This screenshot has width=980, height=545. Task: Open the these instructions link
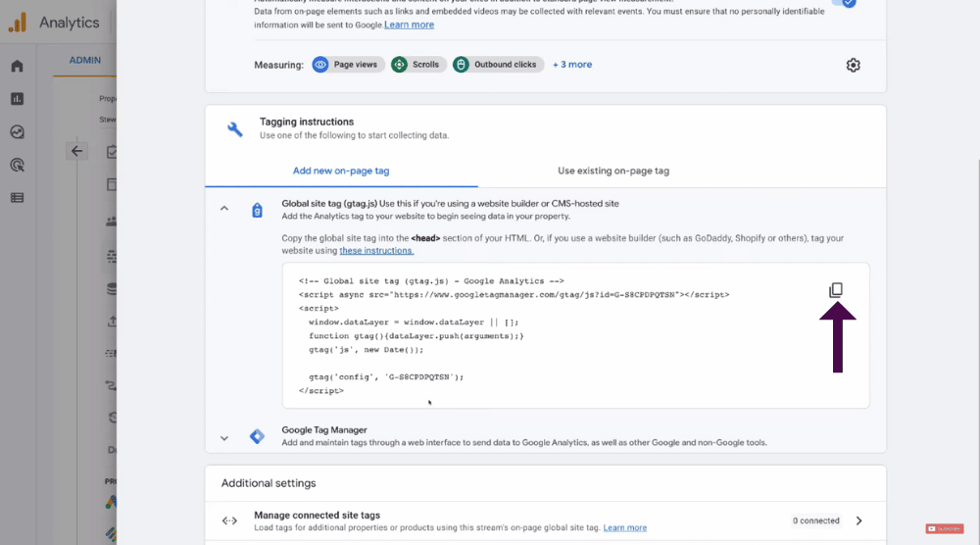coord(376,251)
